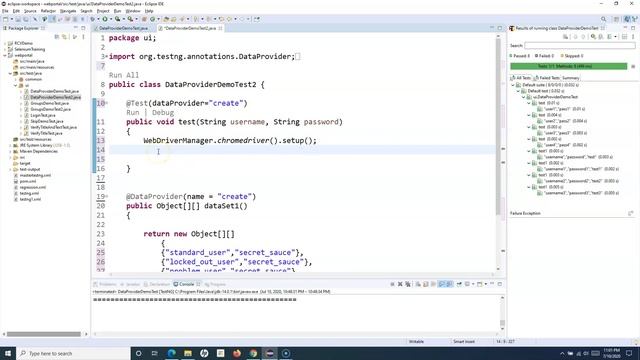Open Microsoft Edge from taskbar
The height and width of the screenshot is (360, 640).
pos(171,353)
